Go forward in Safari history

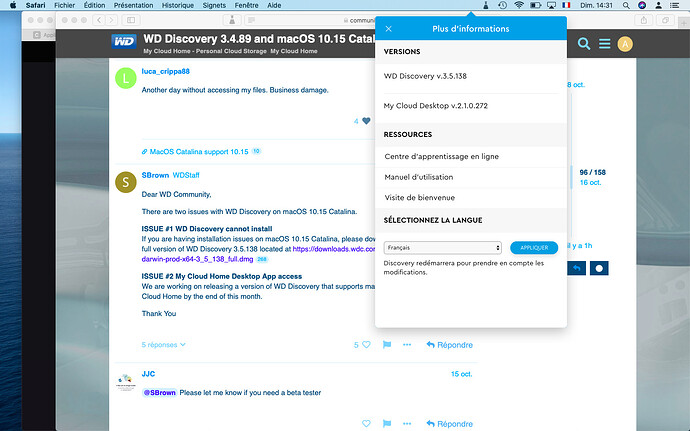click(x=112, y=20)
